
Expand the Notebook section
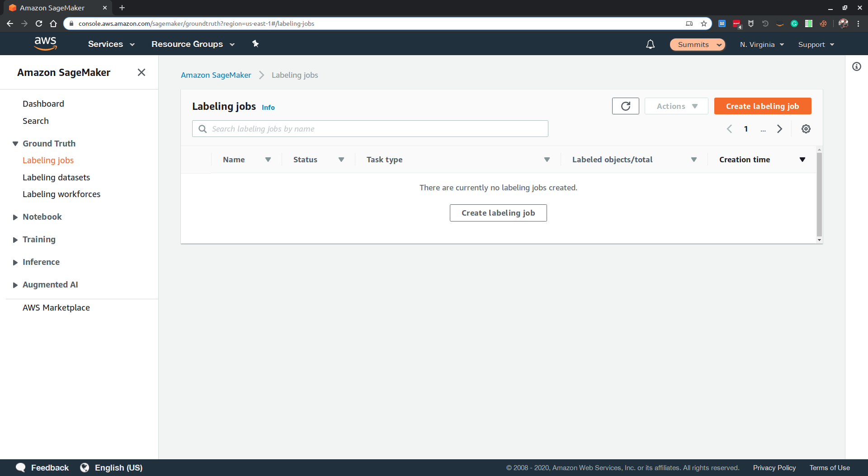pyautogui.click(x=15, y=217)
